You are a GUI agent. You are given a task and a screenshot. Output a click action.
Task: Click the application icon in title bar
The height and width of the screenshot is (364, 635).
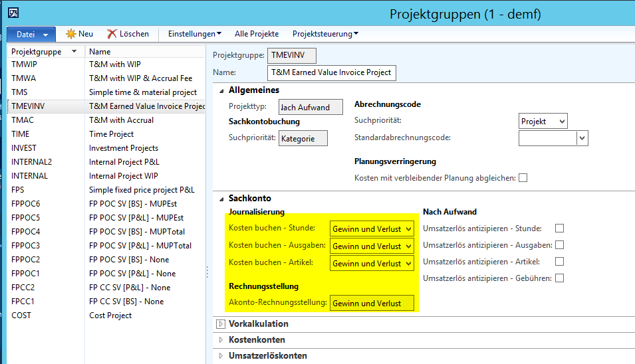coord(13,13)
